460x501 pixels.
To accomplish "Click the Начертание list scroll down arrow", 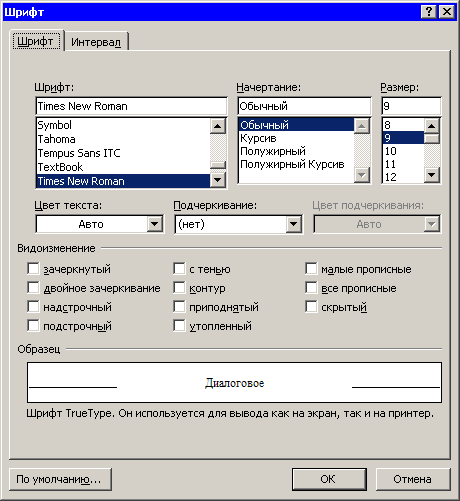I will tap(362, 174).
